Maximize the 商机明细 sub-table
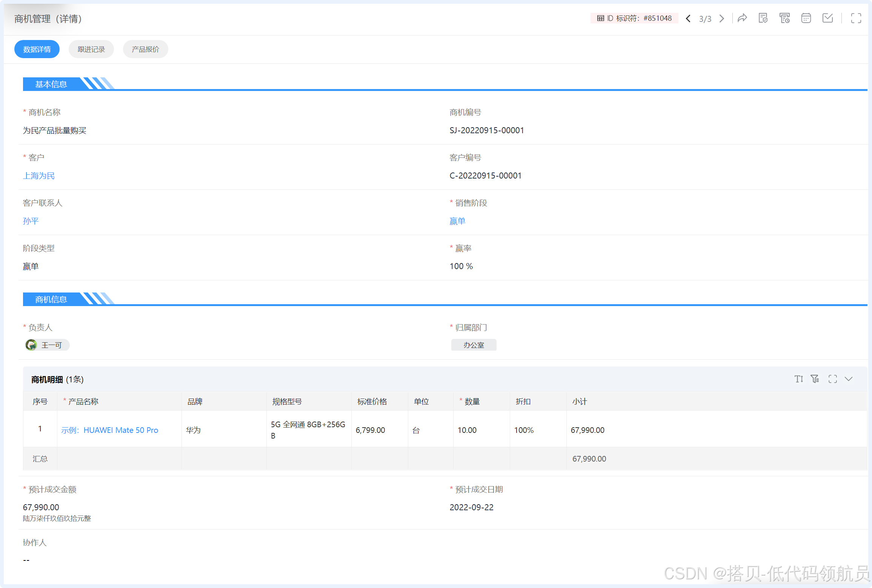872x588 pixels. tap(832, 379)
